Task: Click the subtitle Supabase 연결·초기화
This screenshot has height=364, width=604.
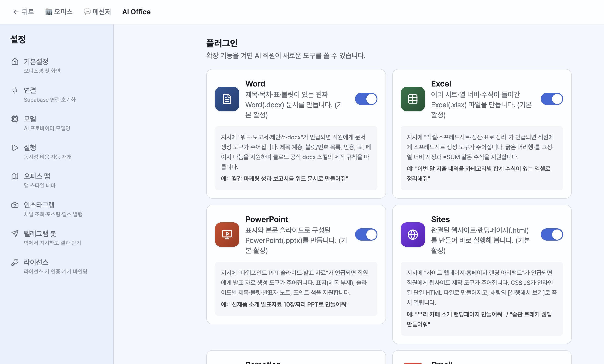Action: 50,100
